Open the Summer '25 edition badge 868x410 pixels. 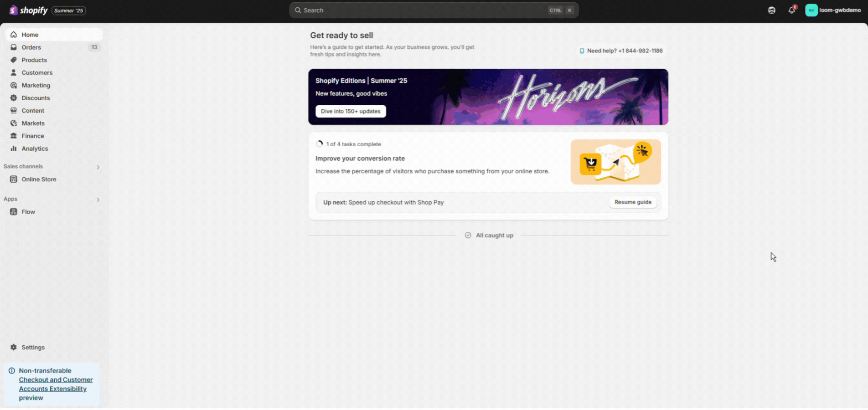pyautogui.click(x=69, y=10)
